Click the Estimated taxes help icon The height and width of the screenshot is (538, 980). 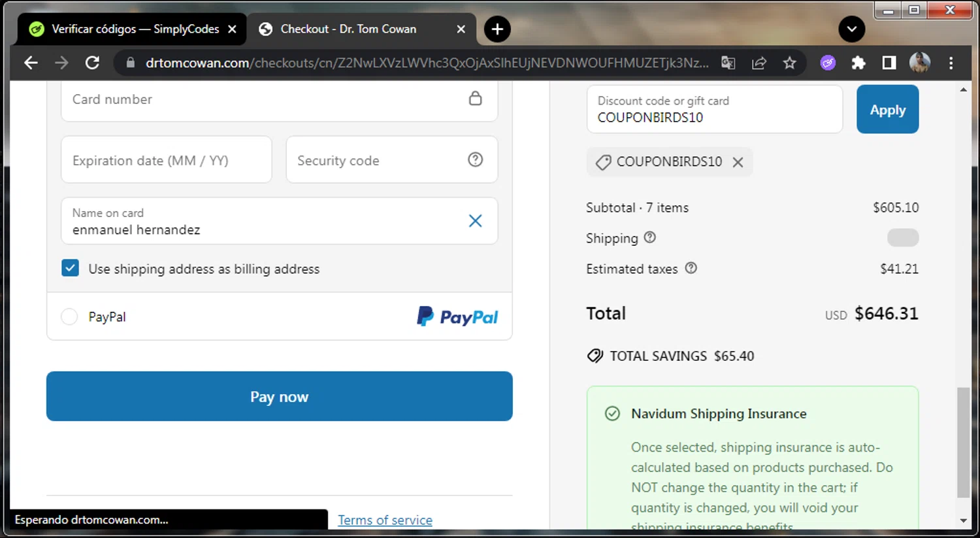pos(691,268)
